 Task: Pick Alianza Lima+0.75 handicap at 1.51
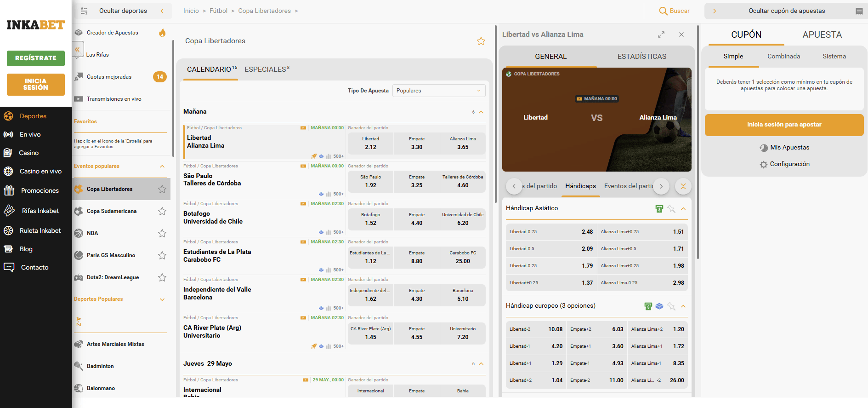(642, 232)
